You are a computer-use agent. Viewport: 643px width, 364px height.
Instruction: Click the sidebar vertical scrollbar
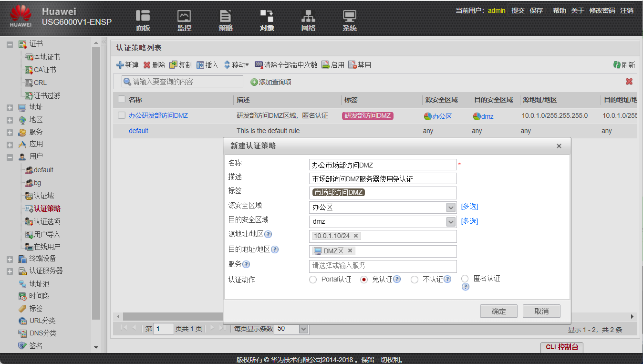pos(96,184)
